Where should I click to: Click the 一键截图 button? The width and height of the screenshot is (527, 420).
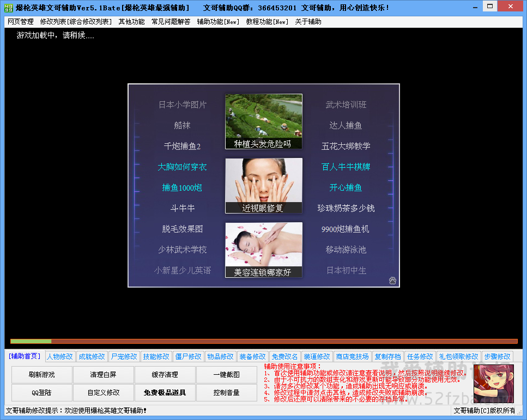(226, 375)
